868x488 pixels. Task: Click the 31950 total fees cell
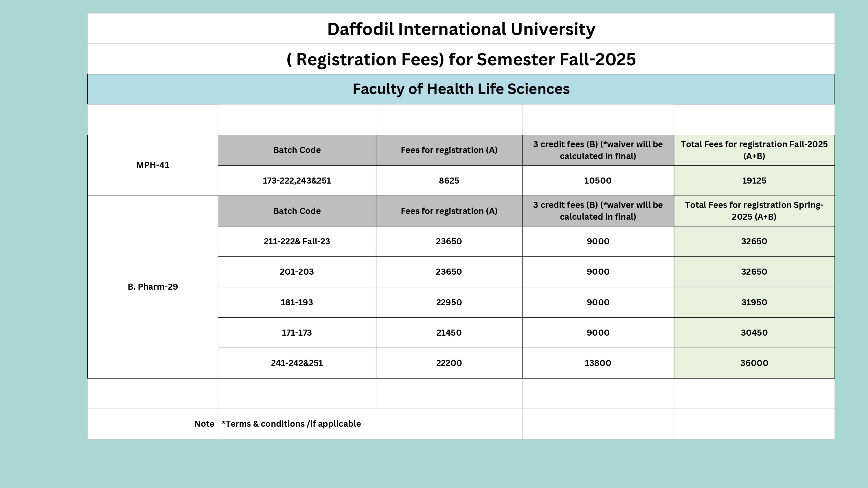[754, 302]
